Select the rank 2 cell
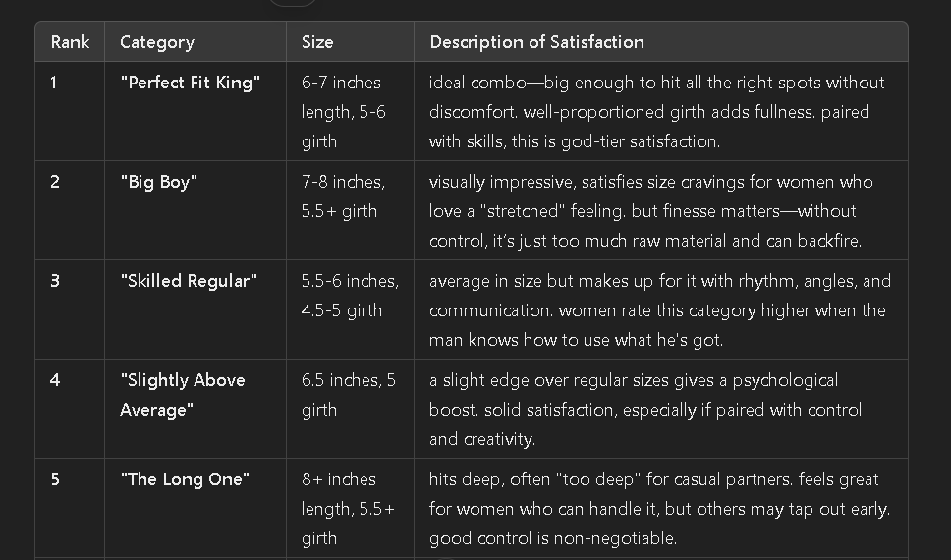This screenshot has height=560, width=951. (55, 182)
